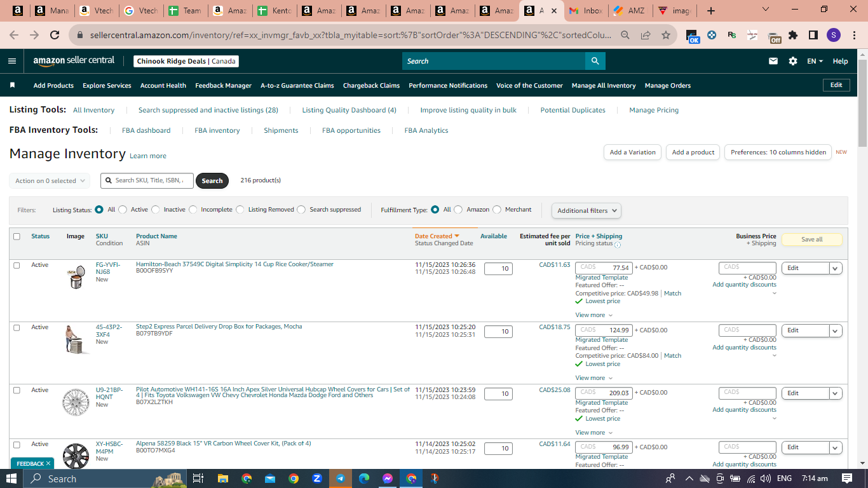Open the Feedback tab at the bottom left
The height and width of the screenshot is (488, 868).
point(32,464)
